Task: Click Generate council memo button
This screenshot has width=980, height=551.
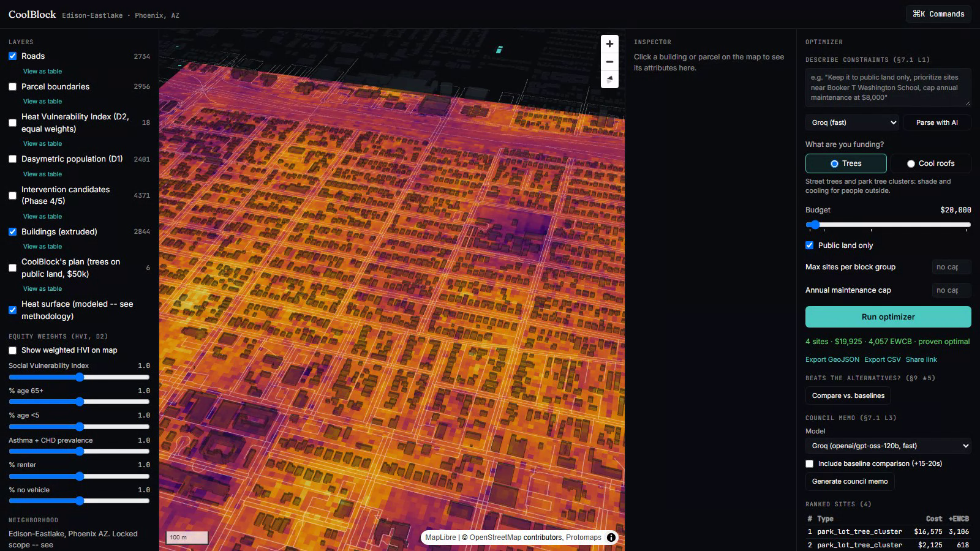Action: [850, 481]
